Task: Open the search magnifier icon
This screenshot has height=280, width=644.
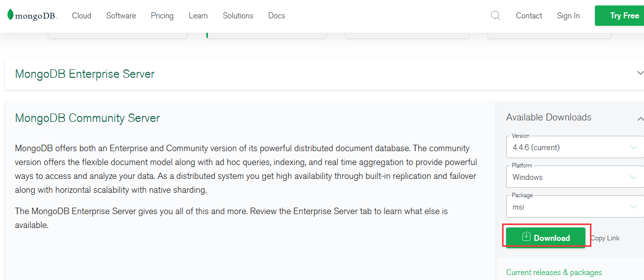Action: (495, 15)
